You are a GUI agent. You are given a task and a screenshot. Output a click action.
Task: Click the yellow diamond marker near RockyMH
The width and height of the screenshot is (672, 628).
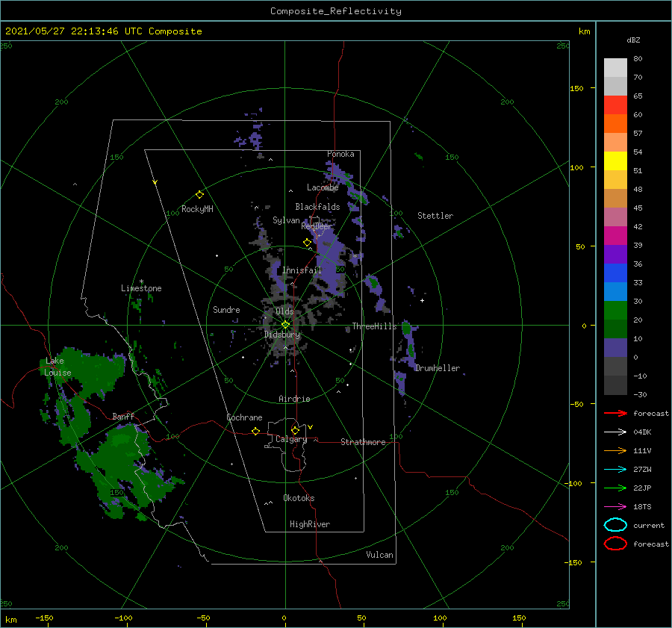click(199, 195)
